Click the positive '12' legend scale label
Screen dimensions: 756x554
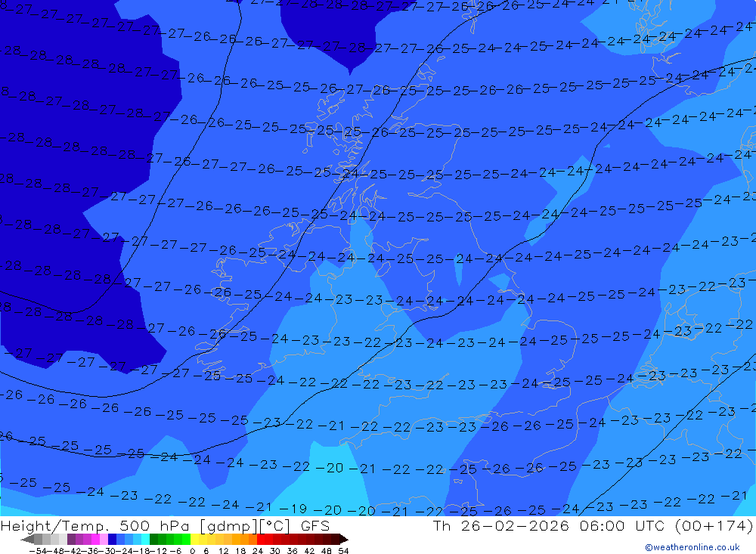pyautogui.click(x=223, y=551)
